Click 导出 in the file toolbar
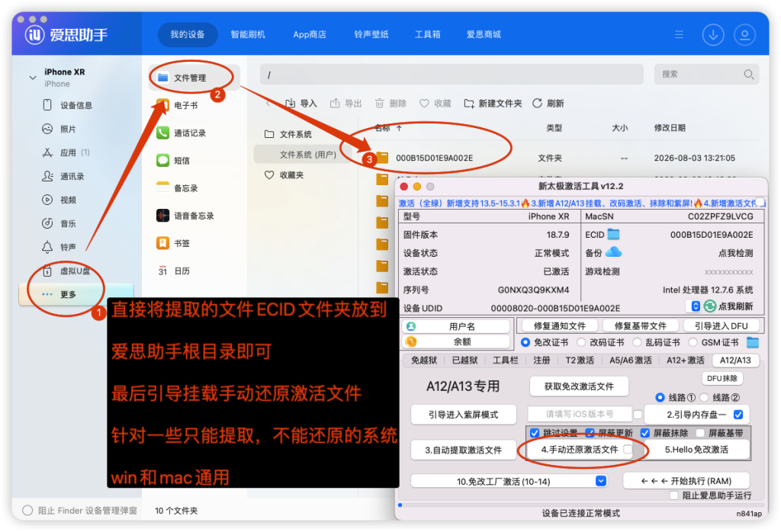This screenshot has width=781, height=532. 346,103
